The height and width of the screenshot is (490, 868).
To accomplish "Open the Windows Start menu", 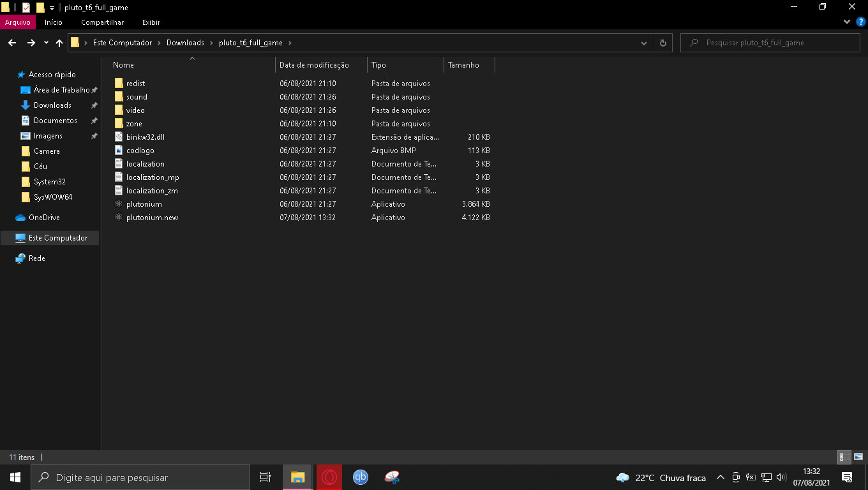I will 15,477.
